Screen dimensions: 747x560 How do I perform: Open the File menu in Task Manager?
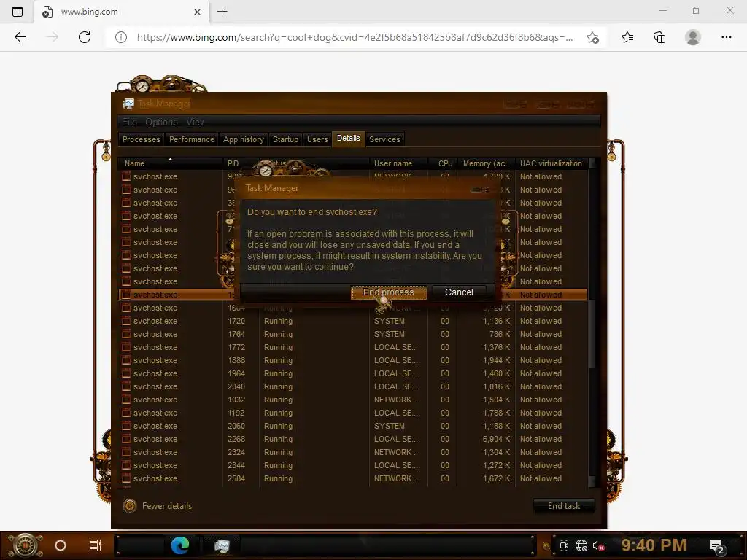coord(128,122)
